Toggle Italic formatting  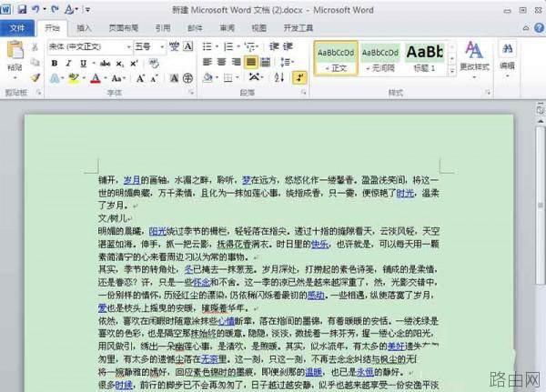[68, 64]
